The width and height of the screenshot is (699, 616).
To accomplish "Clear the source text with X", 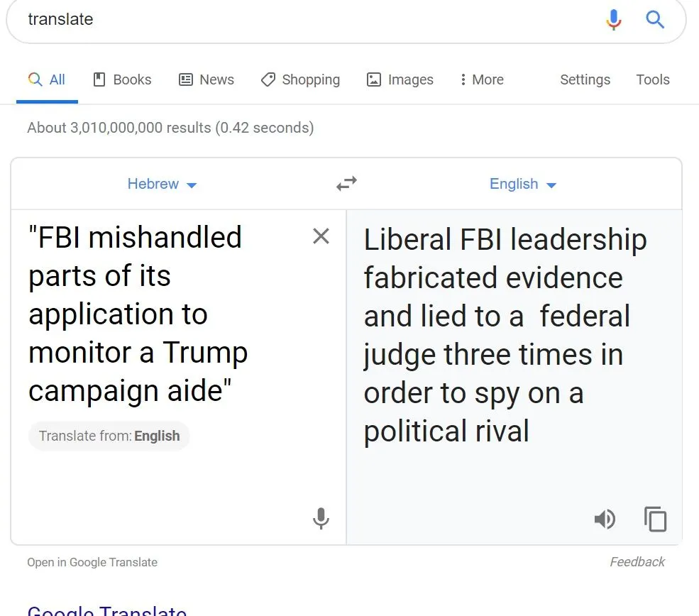I will pyautogui.click(x=321, y=236).
